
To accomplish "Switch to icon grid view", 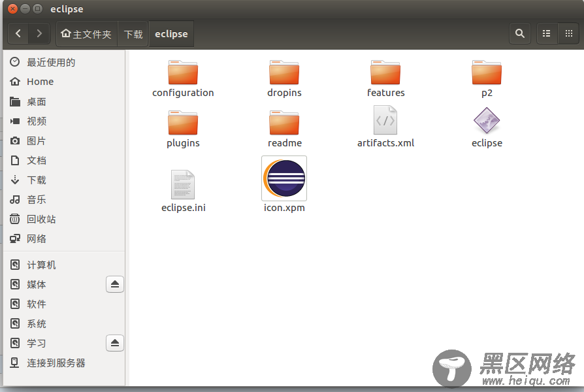I will pyautogui.click(x=569, y=33).
